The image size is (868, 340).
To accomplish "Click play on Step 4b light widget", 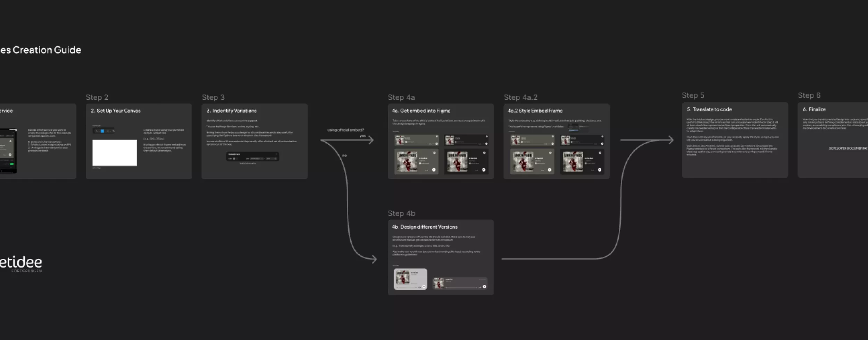I will (424, 287).
